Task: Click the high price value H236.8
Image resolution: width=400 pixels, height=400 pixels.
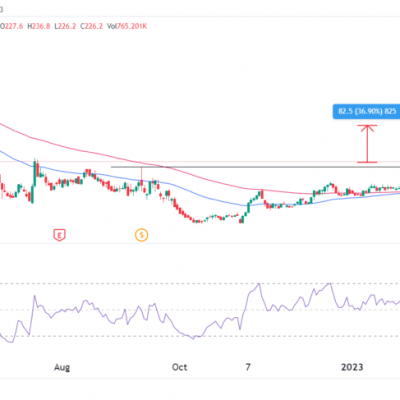Action: coord(39,26)
